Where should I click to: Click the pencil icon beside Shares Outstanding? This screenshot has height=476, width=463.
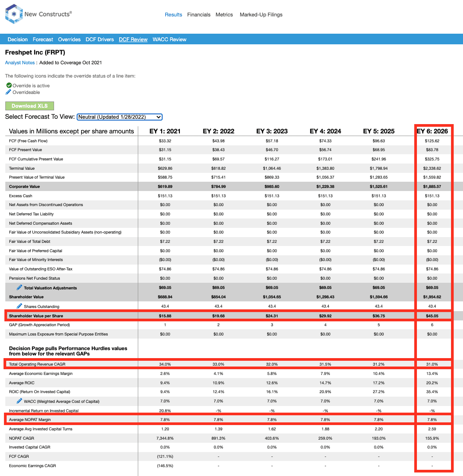19,306
